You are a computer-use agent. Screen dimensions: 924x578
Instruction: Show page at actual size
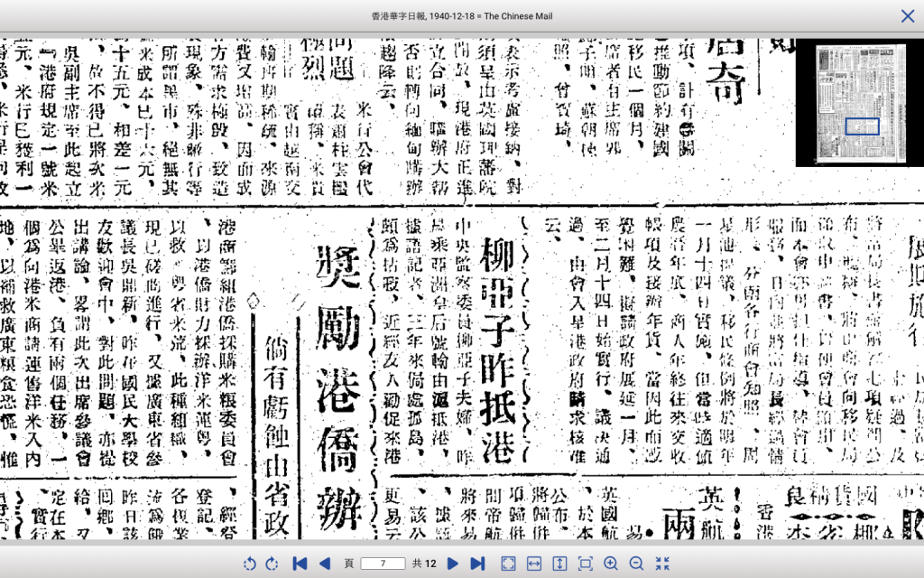pos(585,564)
